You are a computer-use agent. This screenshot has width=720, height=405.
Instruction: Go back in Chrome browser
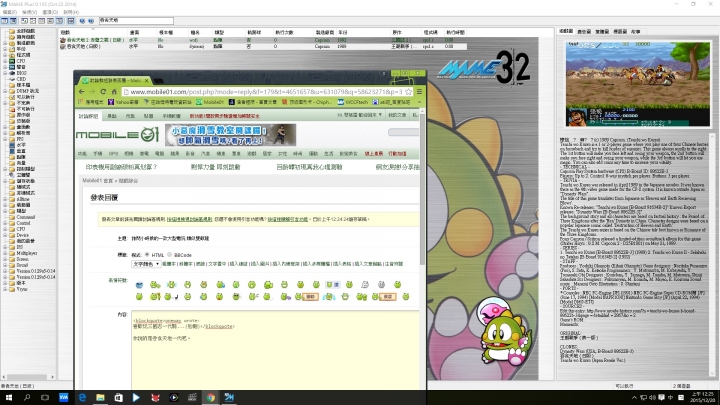(82, 91)
